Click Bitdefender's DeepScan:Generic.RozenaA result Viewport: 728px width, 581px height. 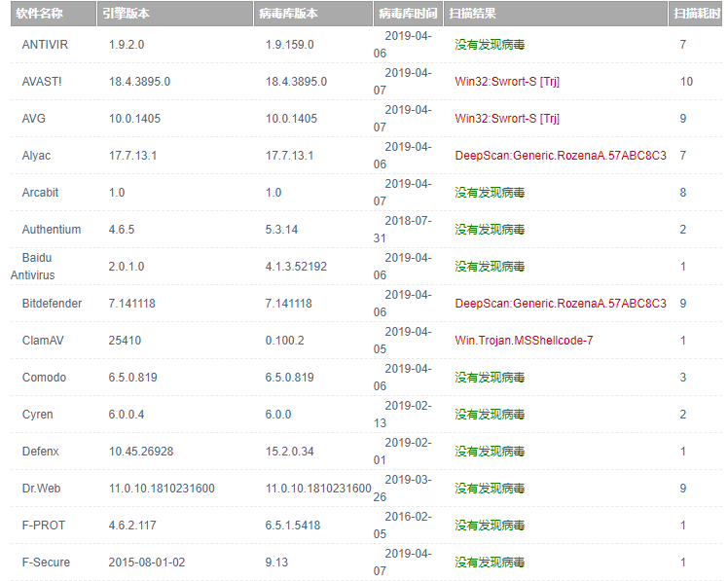[561, 304]
